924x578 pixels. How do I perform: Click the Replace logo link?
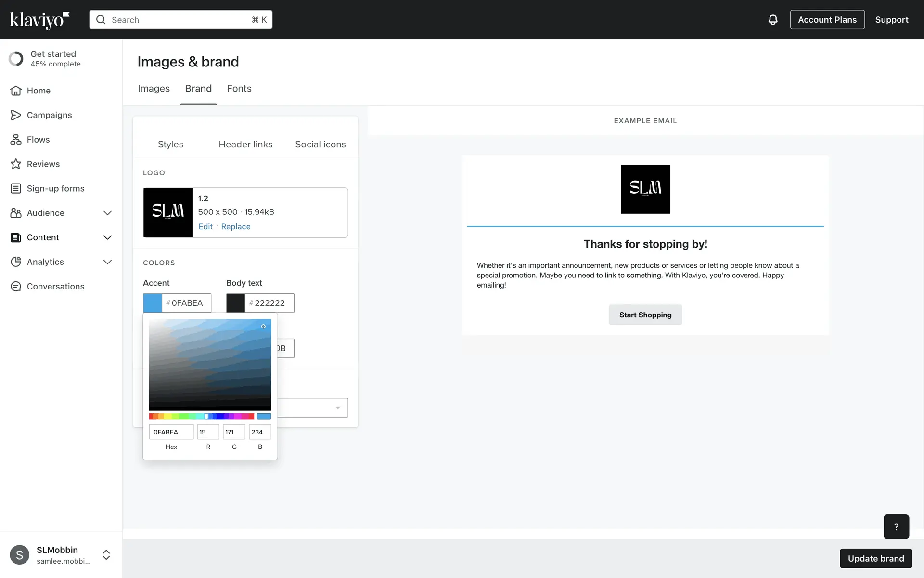pyautogui.click(x=235, y=227)
